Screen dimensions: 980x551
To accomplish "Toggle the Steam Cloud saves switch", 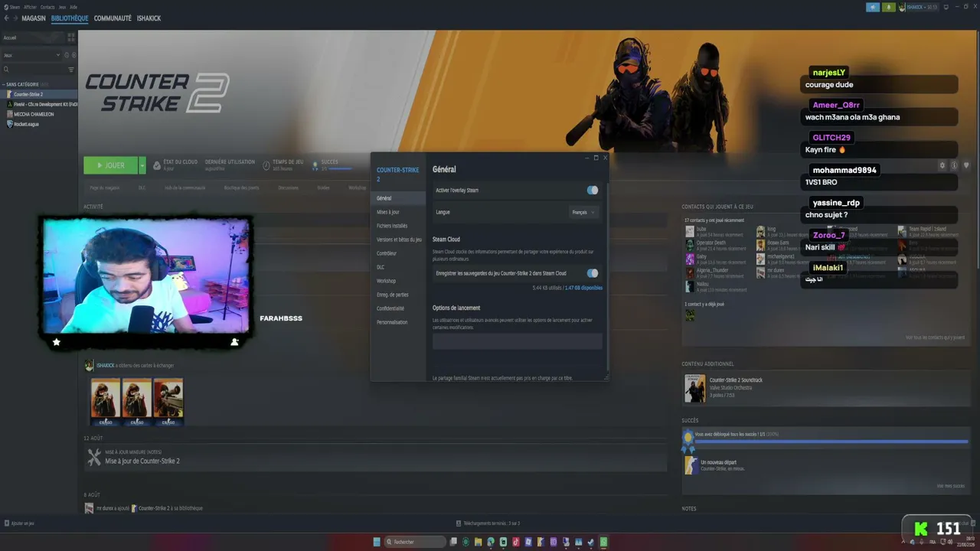I will tap(593, 273).
